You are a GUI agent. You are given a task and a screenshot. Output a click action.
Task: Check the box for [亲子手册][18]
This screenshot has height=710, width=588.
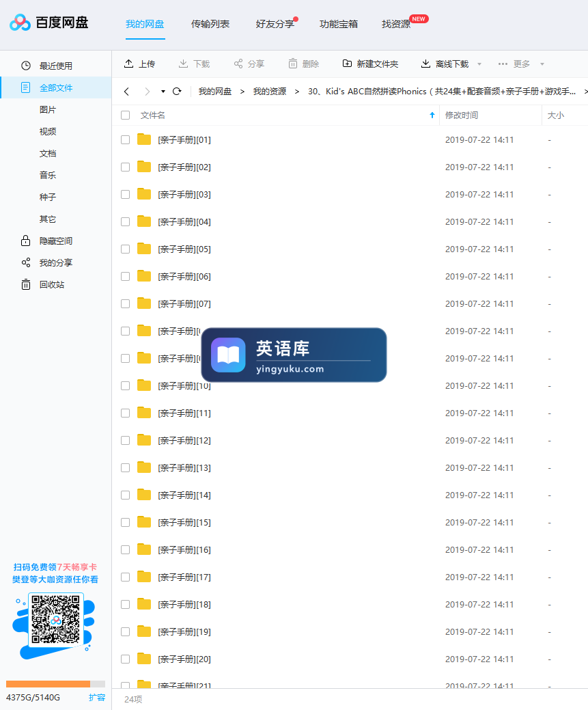pos(126,605)
